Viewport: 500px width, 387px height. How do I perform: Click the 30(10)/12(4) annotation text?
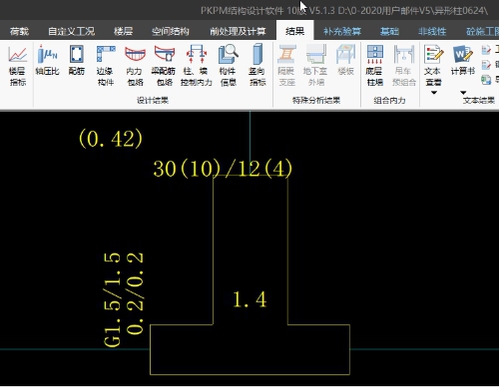pos(223,168)
